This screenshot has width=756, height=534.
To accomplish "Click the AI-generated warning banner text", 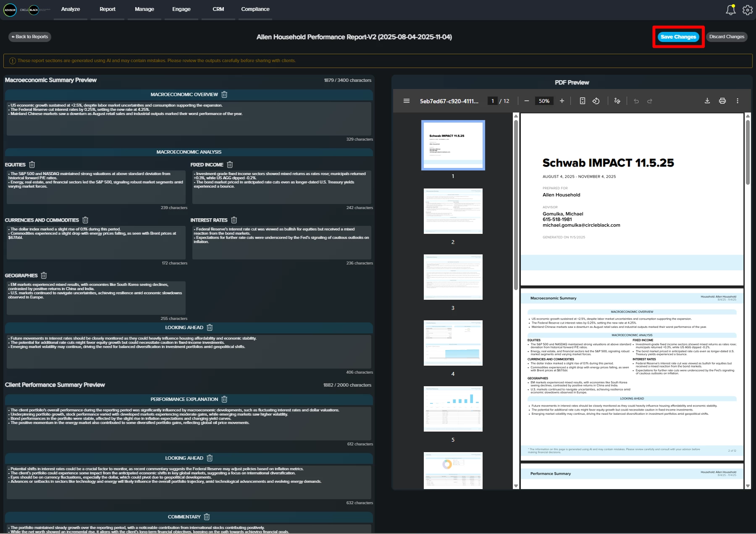I will pyautogui.click(x=157, y=61).
